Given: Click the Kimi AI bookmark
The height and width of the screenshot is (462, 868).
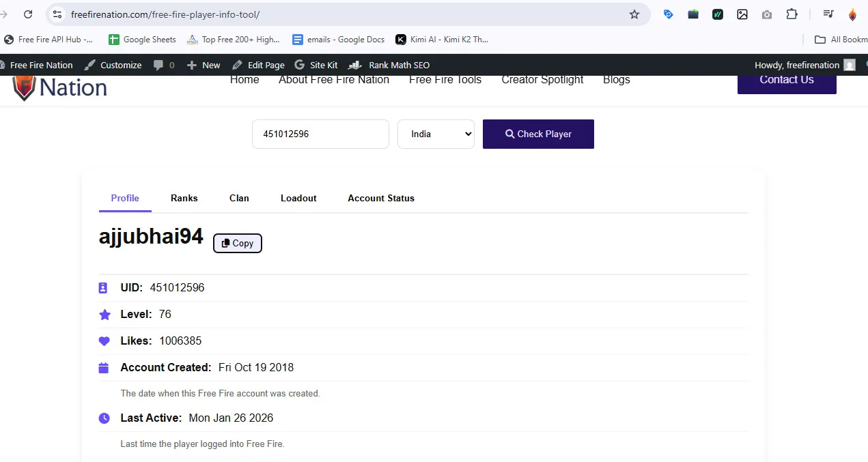Looking at the screenshot, I should point(442,40).
